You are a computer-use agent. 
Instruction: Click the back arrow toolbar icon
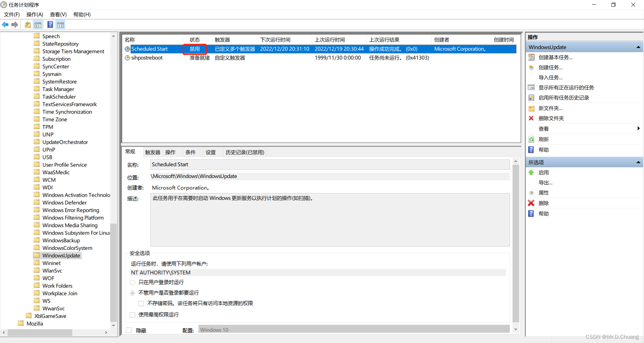[x=5, y=25]
